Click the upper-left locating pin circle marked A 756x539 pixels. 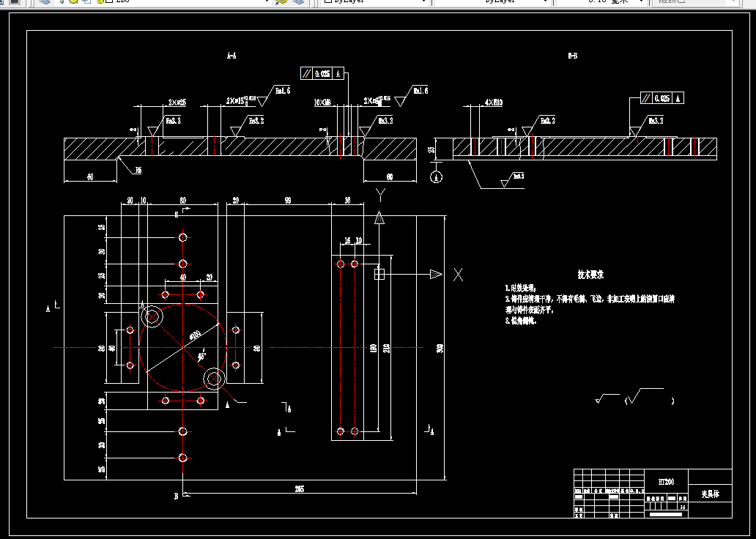pyautogui.click(x=152, y=317)
